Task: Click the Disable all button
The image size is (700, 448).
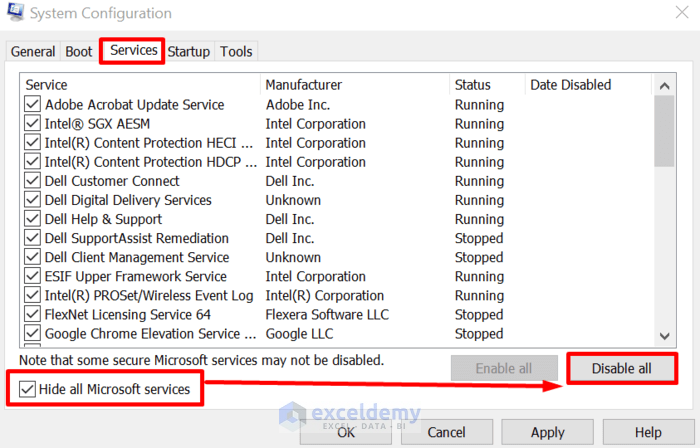Action: (621, 369)
